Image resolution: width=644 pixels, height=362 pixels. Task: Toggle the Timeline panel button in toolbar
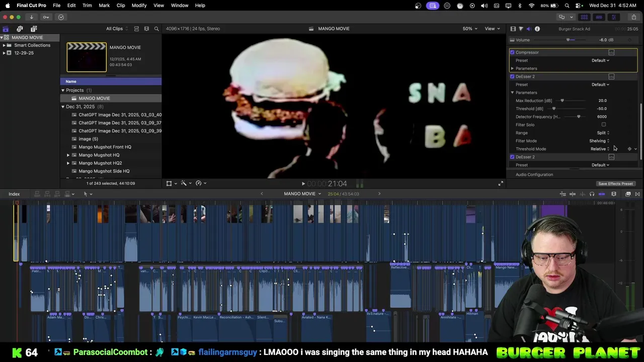[599, 17]
